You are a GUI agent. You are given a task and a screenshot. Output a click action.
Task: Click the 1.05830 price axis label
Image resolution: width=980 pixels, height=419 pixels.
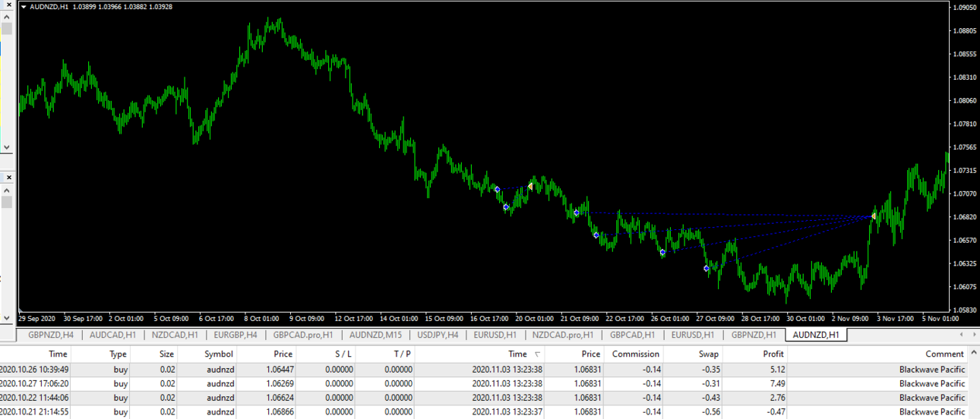point(965,310)
